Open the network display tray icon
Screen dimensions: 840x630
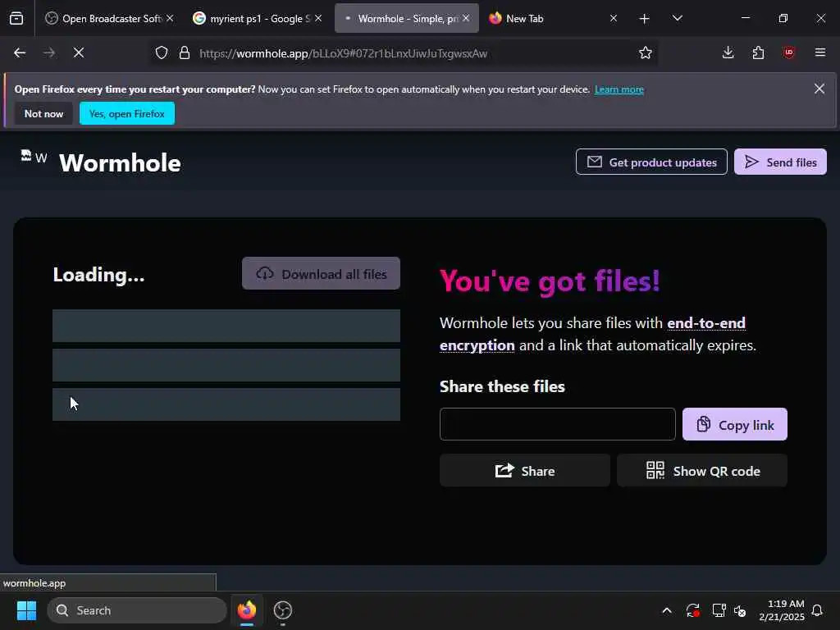coord(719,610)
